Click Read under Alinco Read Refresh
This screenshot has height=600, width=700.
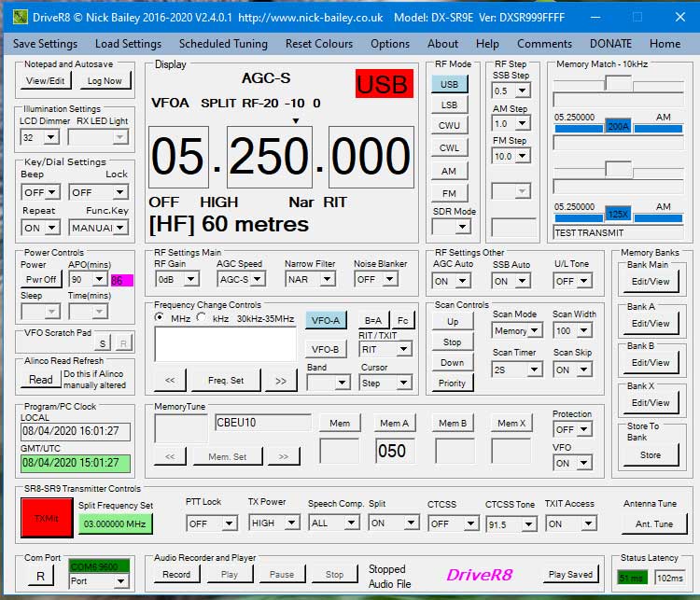(41, 380)
